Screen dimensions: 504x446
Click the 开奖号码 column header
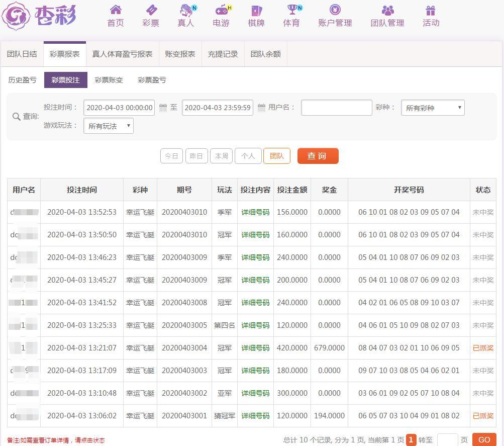point(409,190)
